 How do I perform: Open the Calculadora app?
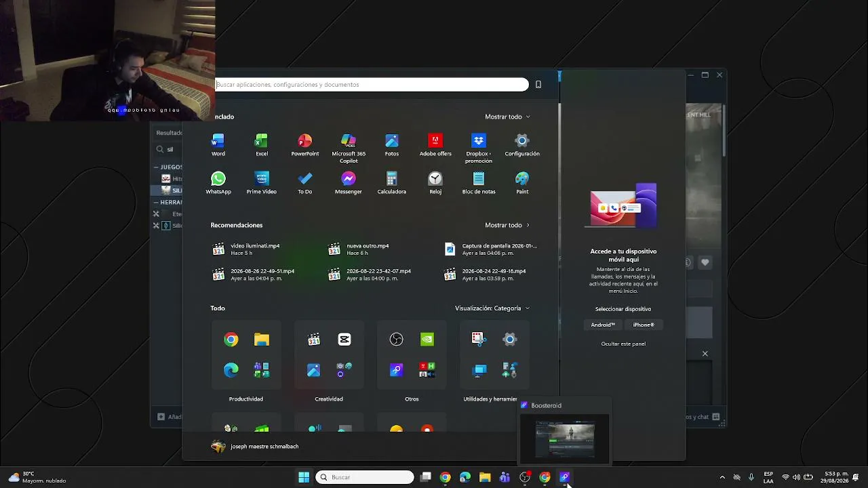[x=392, y=183]
